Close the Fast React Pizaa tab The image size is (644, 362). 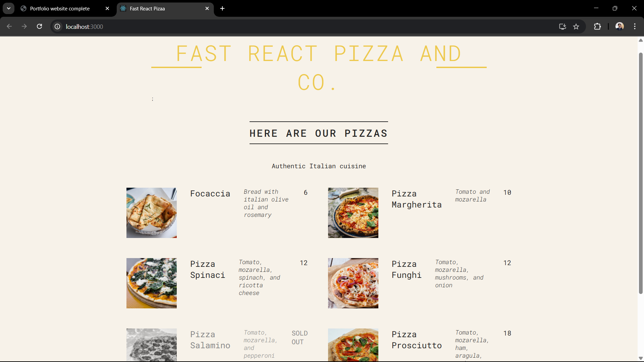click(x=207, y=9)
